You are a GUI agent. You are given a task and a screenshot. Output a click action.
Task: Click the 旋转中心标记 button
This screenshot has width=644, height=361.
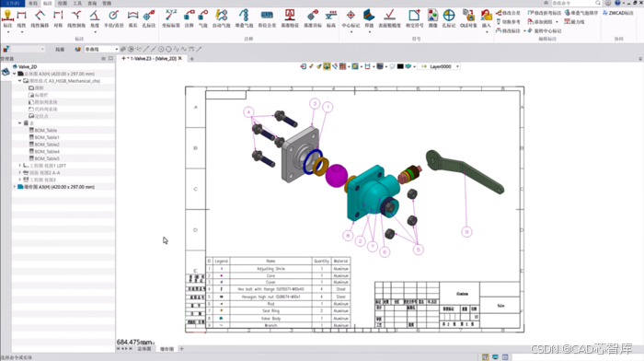coord(545,30)
